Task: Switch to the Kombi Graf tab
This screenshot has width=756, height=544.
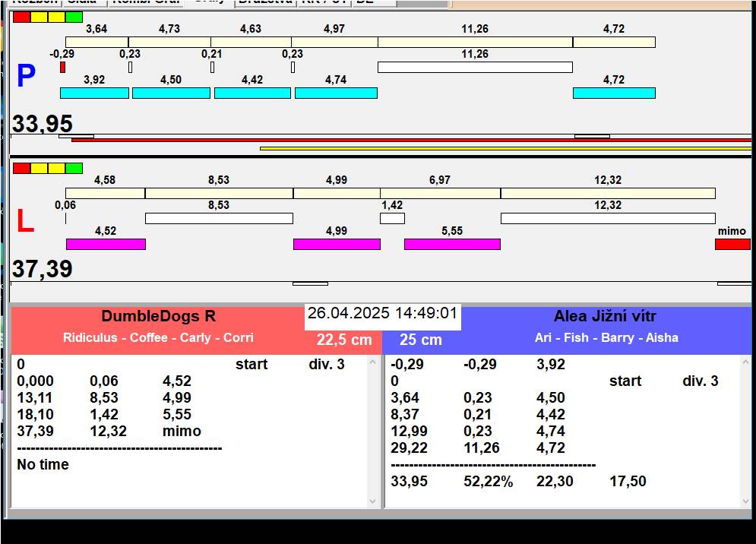Action: 144,2
